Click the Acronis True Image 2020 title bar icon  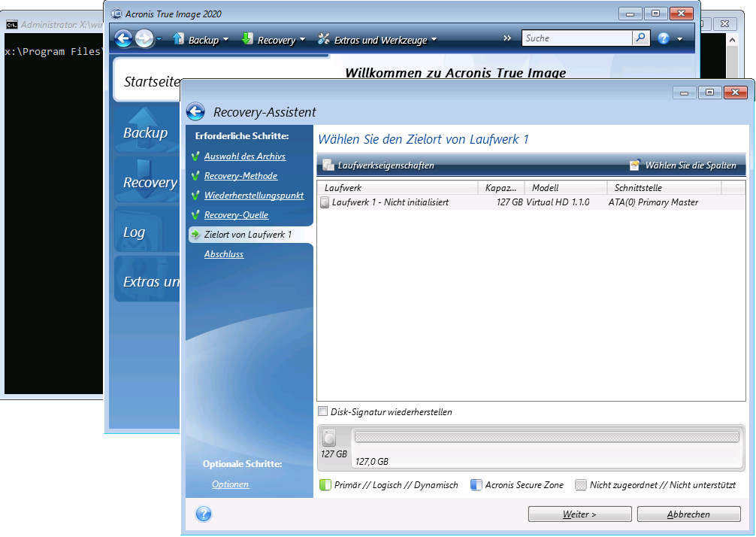coord(116,14)
